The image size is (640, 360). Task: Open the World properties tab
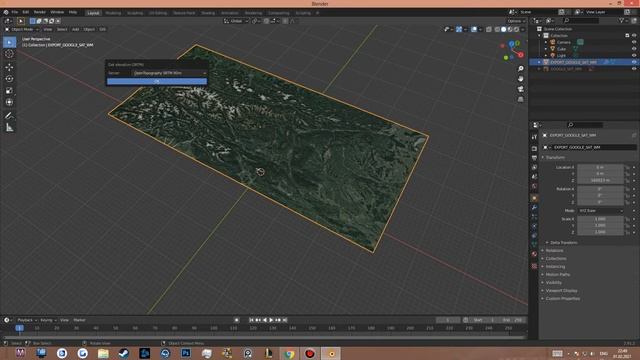534,186
